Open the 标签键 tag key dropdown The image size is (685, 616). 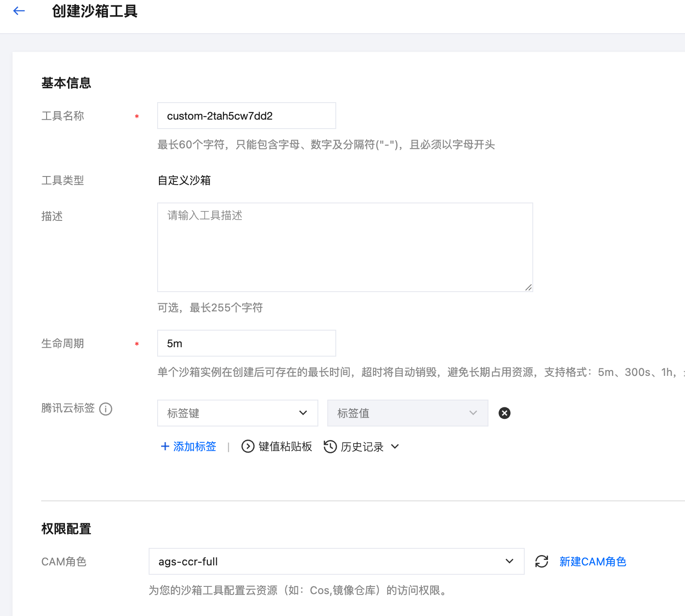click(237, 413)
